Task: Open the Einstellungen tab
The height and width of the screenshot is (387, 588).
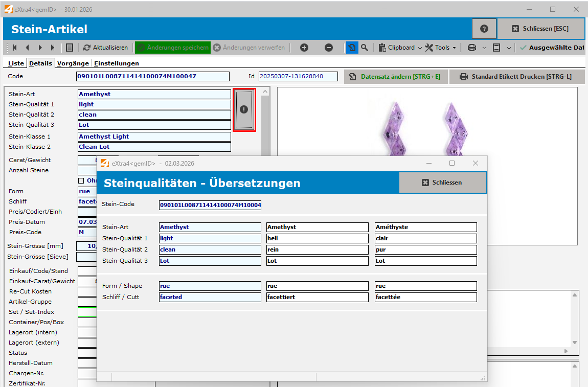Action: click(x=112, y=63)
